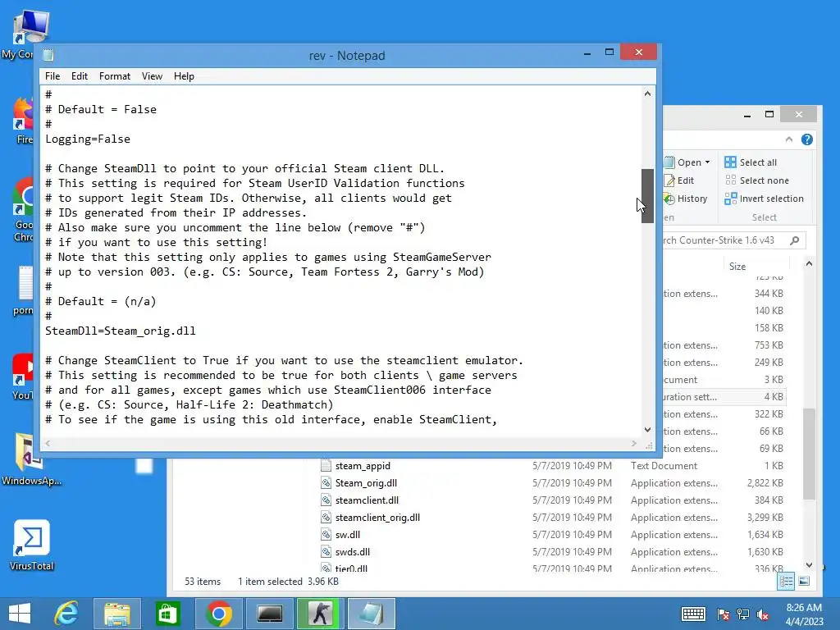This screenshot has height=630, width=840.
Task: Open VirusTotal desktop shortcut
Action: (32, 546)
